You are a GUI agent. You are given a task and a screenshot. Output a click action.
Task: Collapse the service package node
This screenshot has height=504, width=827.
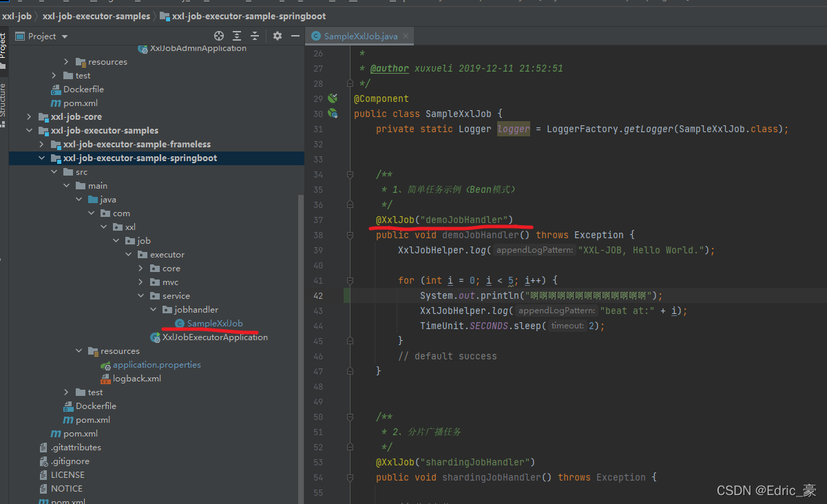[x=140, y=296]
